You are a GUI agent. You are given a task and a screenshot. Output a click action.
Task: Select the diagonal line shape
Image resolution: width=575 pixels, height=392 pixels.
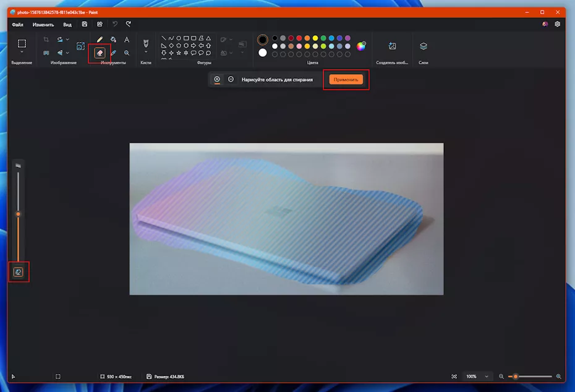164,38
